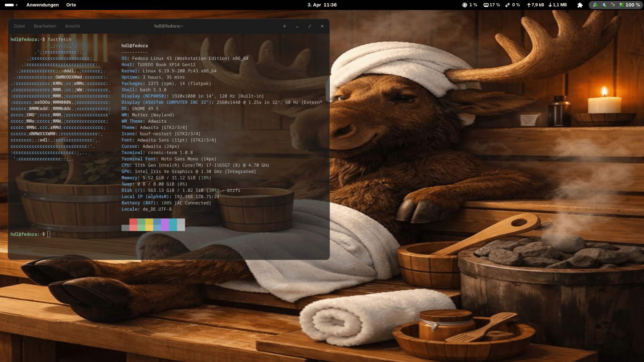Click the memory usage 17 % indicator
This screenshot has height=362, width=644.
pos(492,5)
